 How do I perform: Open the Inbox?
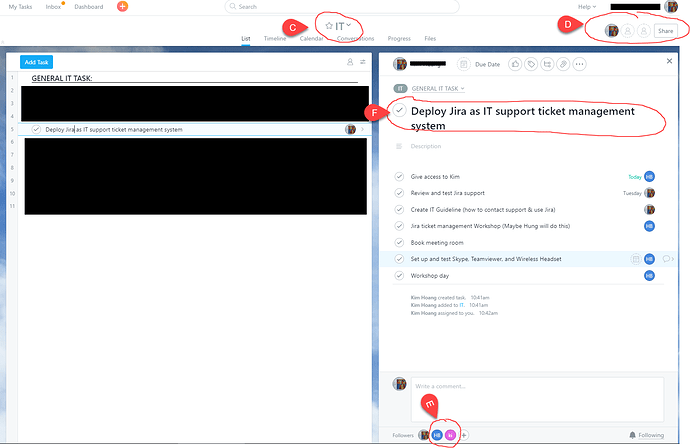(53, 7)
